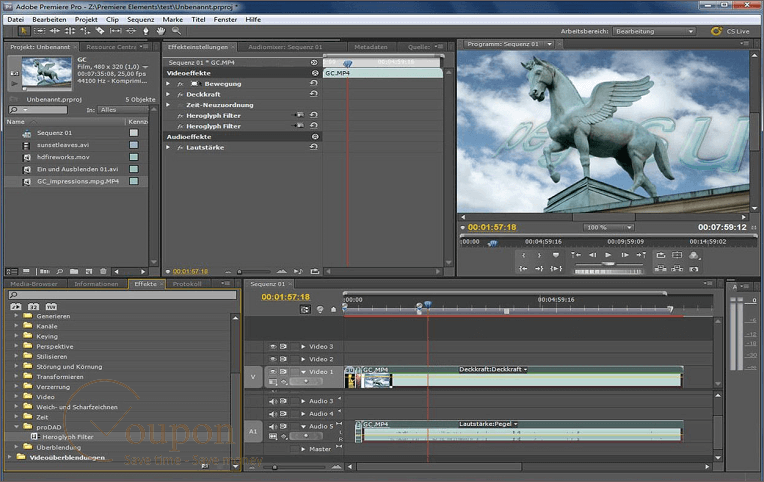Image resolution: width=764 pixels, height=482 pixels.
Task: Click Export Frame camera icon
Action: tap(694, 269)
